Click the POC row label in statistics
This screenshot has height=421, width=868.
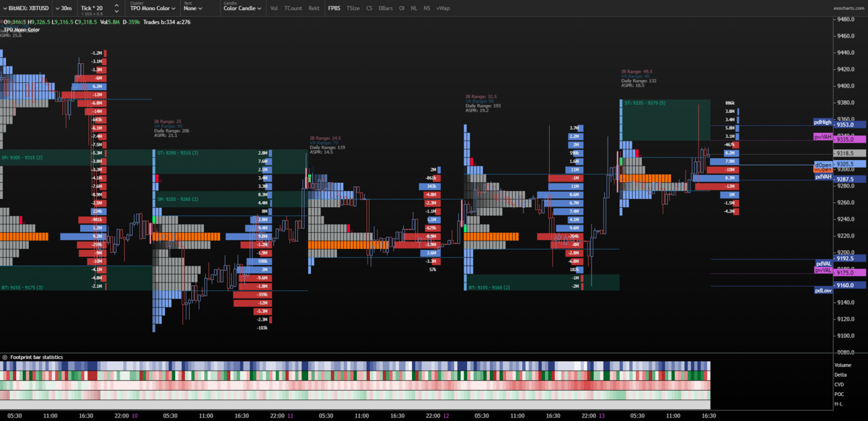838,394
